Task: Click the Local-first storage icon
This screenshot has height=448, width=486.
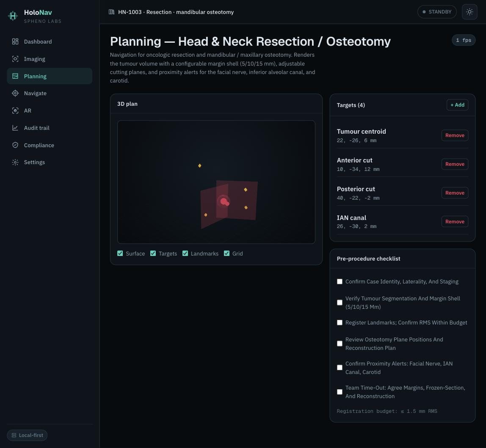Action: pyautogui.click(x=14, y=435)
